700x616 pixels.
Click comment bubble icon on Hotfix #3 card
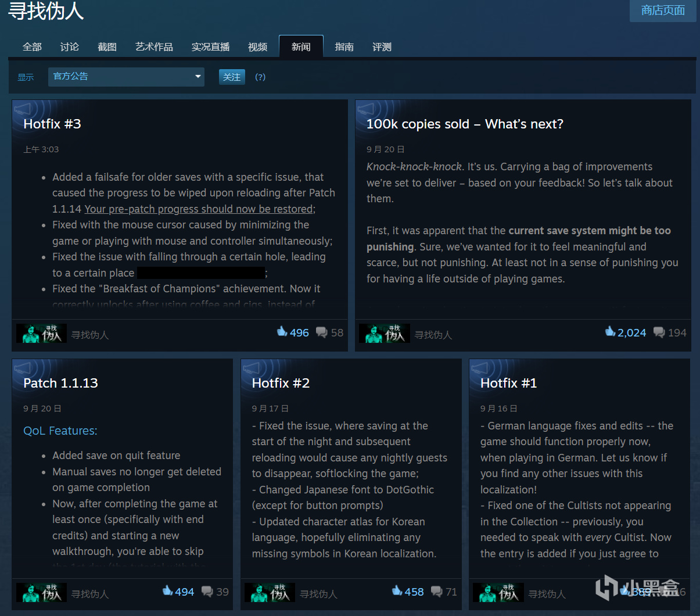tap(321, 332)
